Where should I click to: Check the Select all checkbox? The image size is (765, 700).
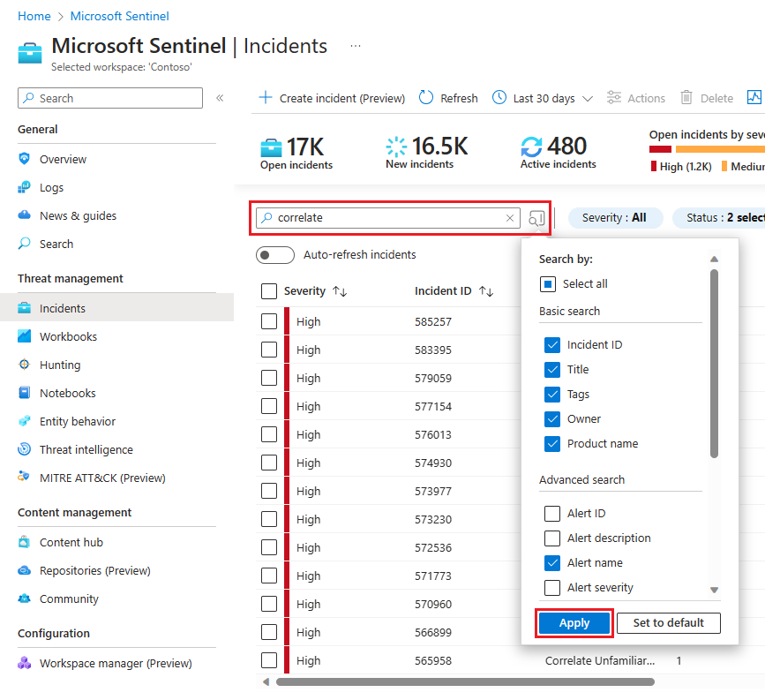point(548,284)
